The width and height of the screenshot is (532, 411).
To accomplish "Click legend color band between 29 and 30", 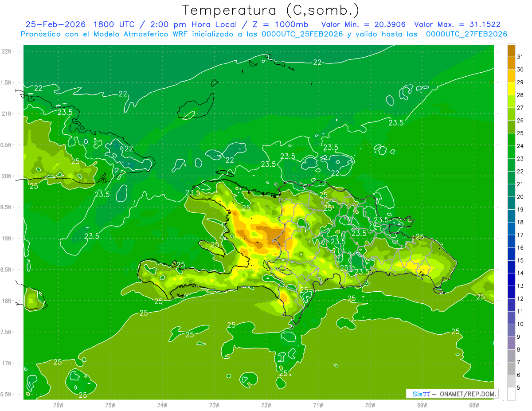I will (511, 76).
